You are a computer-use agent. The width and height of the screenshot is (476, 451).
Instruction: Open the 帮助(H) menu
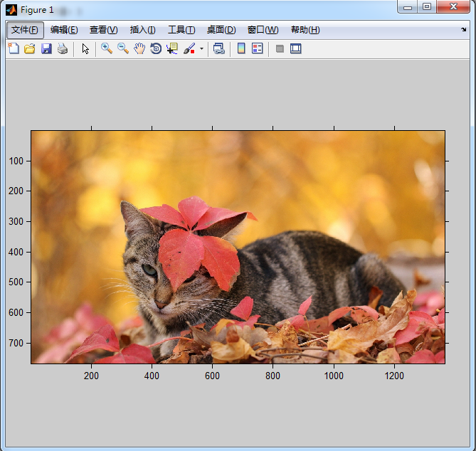305,30
